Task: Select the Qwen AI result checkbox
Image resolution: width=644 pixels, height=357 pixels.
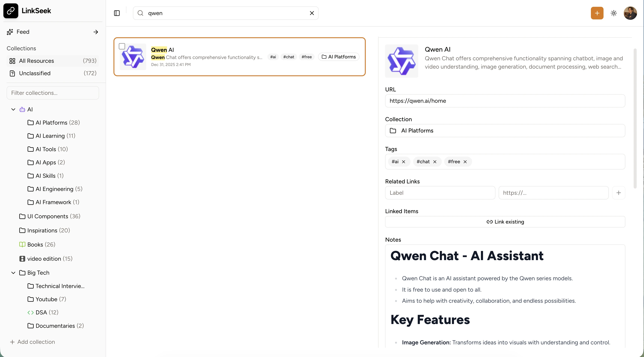Action: click(x=122, y=46)
